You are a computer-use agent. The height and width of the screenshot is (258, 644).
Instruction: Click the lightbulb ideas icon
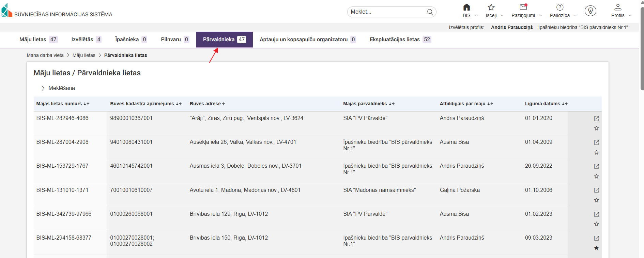(x=590, y=11)
